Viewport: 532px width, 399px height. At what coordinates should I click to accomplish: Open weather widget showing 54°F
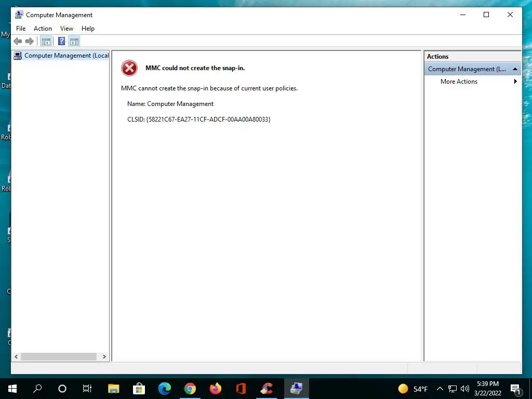tap(413, 389)
